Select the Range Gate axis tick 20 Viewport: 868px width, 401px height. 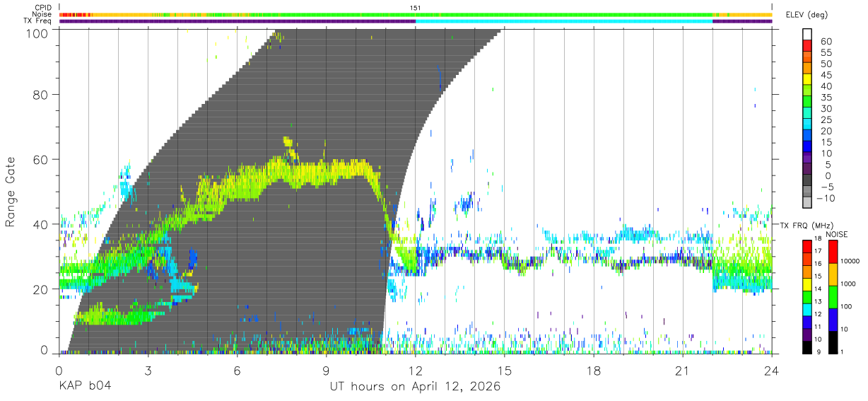tap(42, 289)
